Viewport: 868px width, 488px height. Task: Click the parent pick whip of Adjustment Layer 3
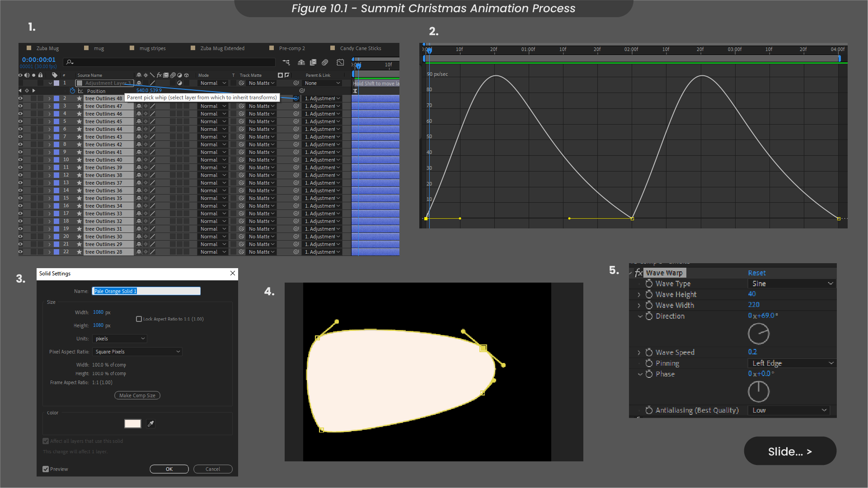click(x=296, y=83)
